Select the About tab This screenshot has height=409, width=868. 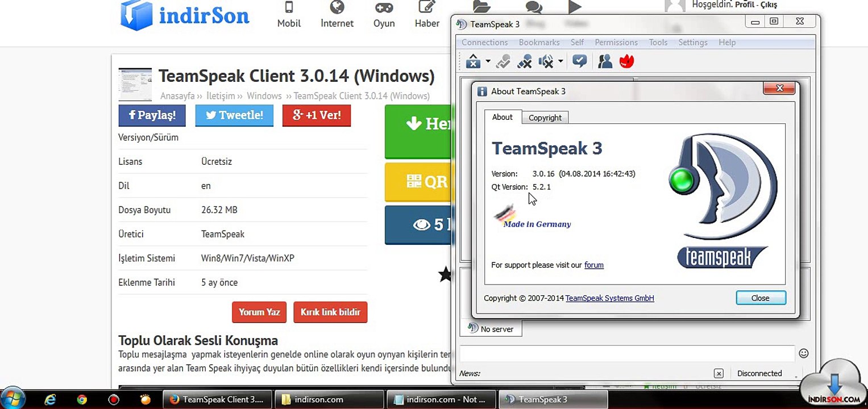(x=502, y=117)
